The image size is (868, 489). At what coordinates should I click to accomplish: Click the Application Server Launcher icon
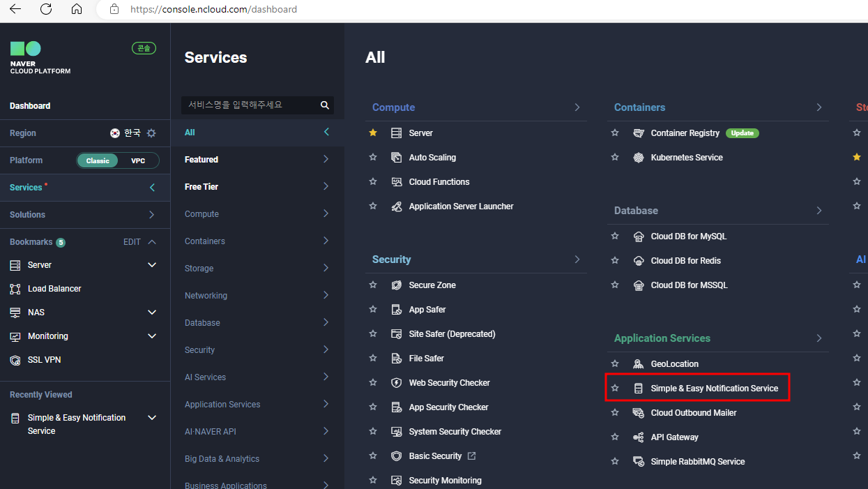397,206
